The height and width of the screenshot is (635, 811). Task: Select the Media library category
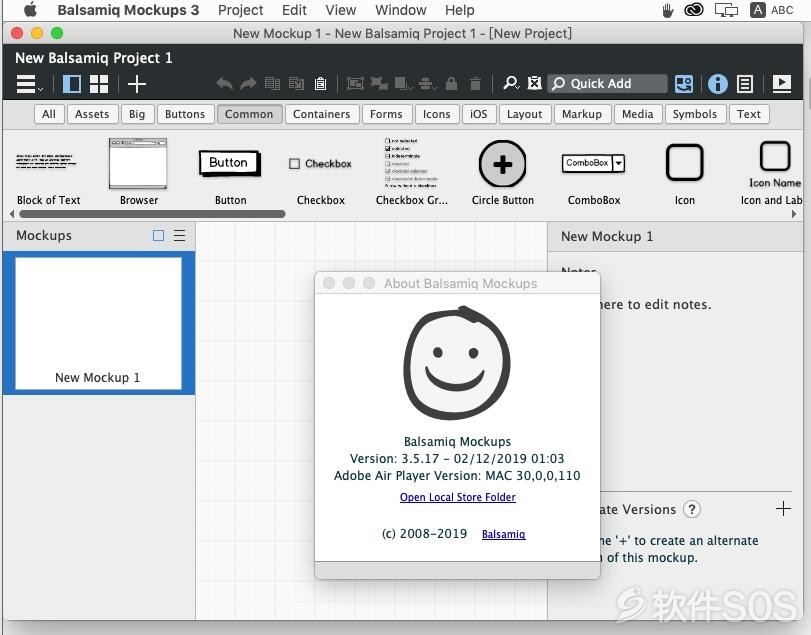(638, 114)
